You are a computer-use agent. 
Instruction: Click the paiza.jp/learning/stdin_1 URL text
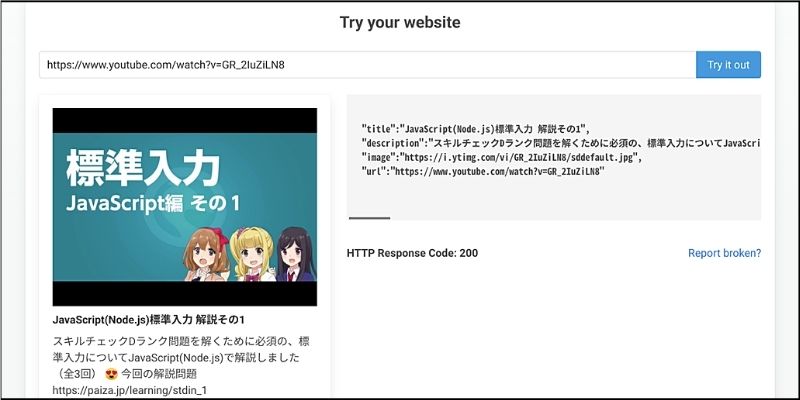(130, 390)
